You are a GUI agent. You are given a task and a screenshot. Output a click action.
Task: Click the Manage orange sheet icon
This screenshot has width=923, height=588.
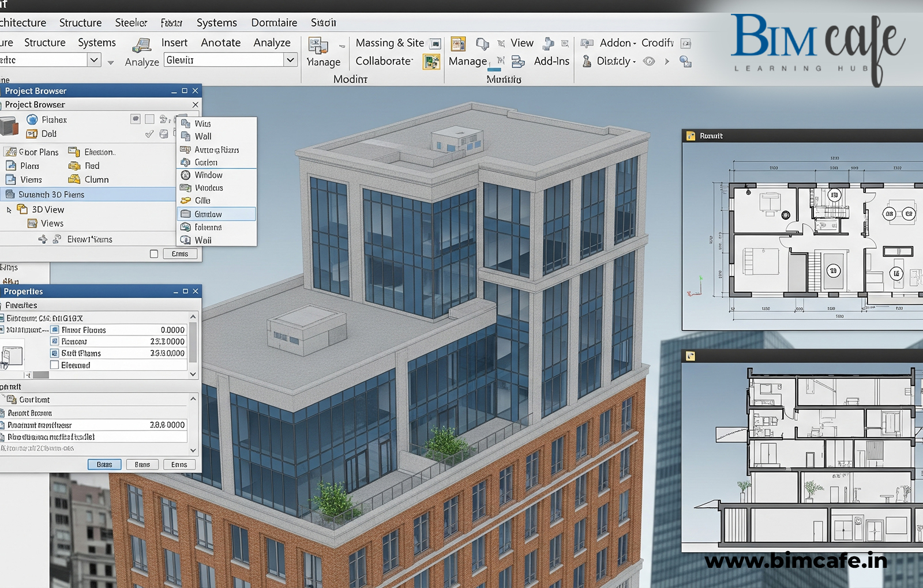pyautogui.click(x=458, y=44)
